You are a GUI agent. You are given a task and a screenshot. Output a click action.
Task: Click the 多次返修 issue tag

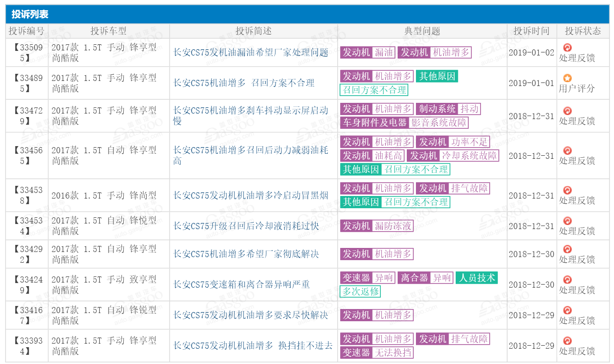360,292
